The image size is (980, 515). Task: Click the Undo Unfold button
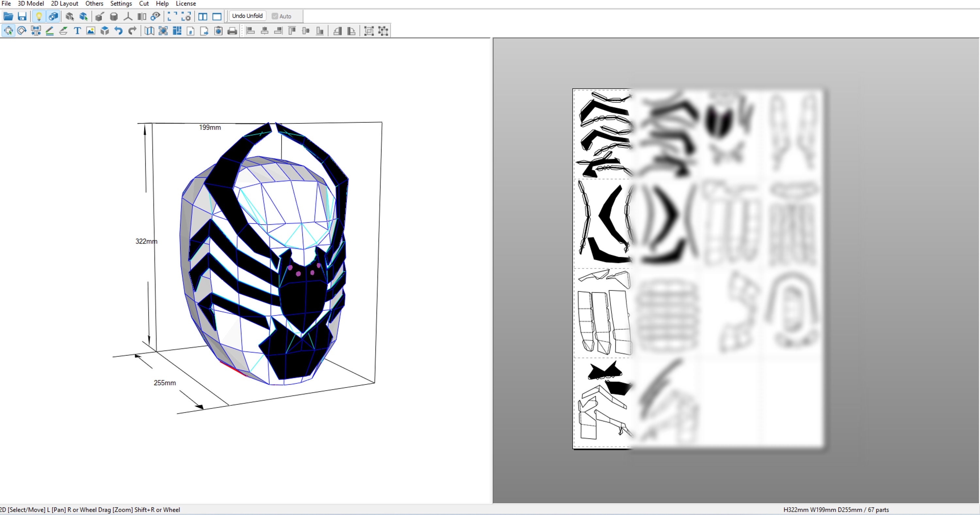click(x=247, y=16)
